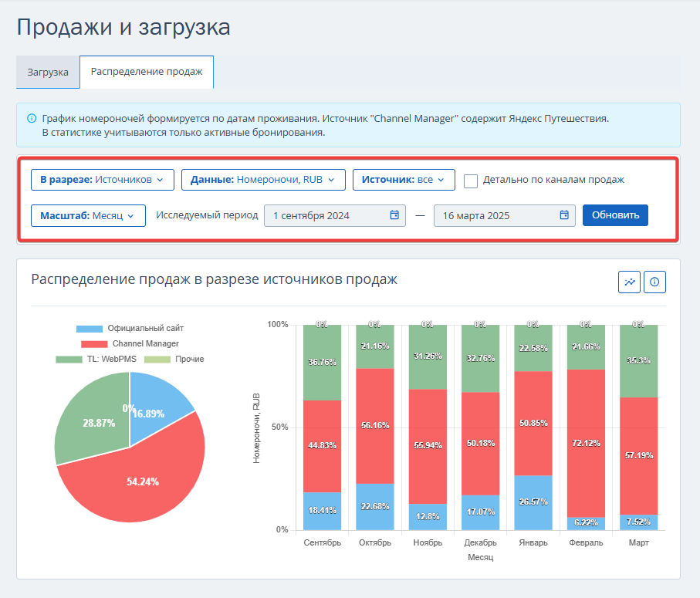Expand the Источник: все dropdown
This screenshot has width=700, height=598.
pos(404,180)
